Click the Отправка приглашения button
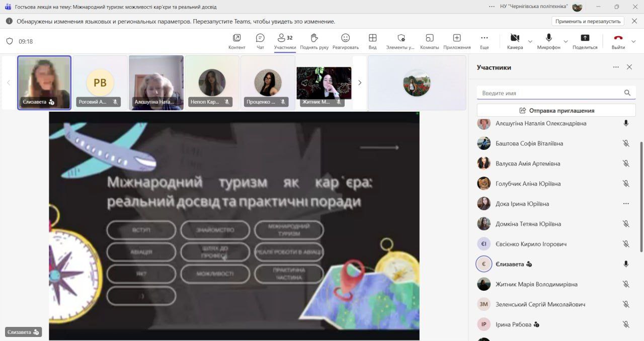 pos(556,110)
